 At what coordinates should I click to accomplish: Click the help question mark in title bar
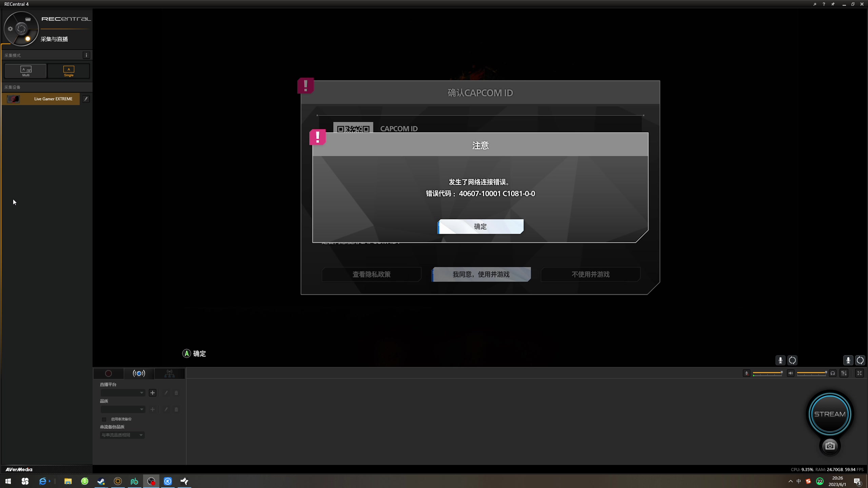(824, 4)
